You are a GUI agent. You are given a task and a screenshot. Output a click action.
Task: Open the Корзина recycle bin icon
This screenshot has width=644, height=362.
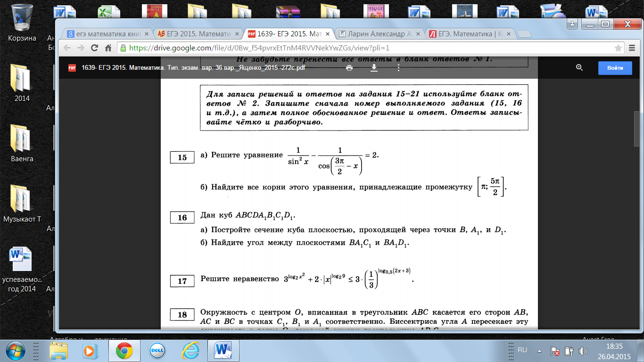tap(22, 23)
